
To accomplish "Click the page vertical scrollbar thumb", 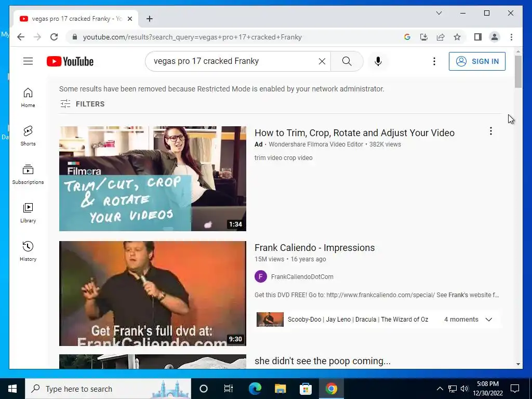I will (x=518, y=72).
